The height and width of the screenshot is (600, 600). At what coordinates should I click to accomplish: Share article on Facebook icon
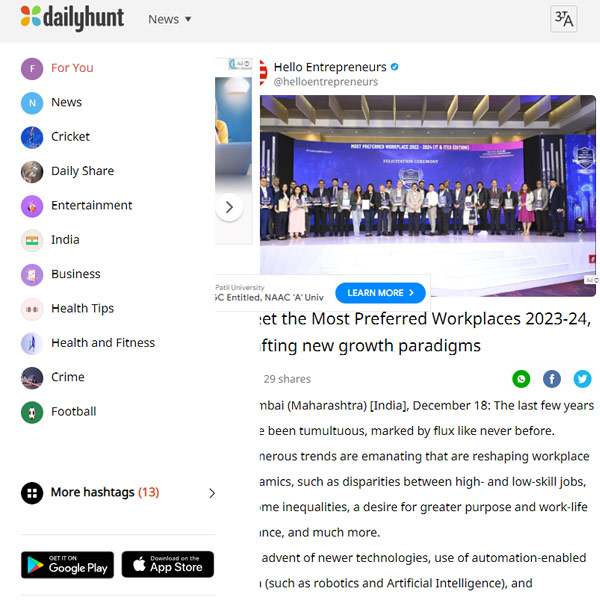(551, 379)
